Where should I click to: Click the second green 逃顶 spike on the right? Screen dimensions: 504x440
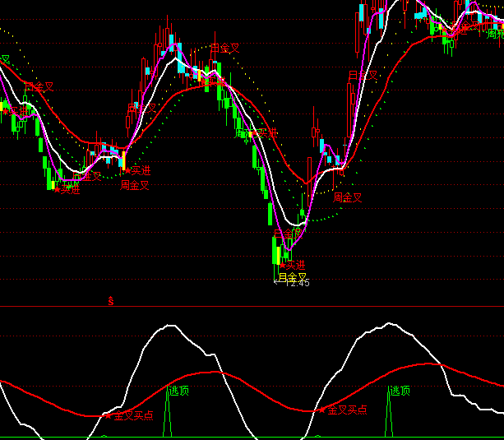[390, 415]
